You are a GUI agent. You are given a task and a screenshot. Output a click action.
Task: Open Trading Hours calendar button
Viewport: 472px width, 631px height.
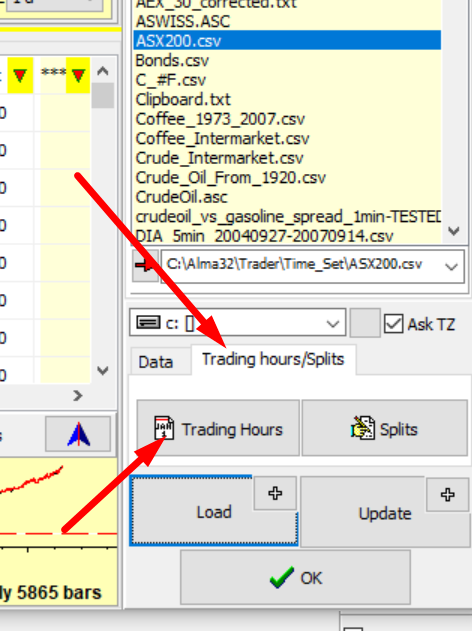pos(218,428)
